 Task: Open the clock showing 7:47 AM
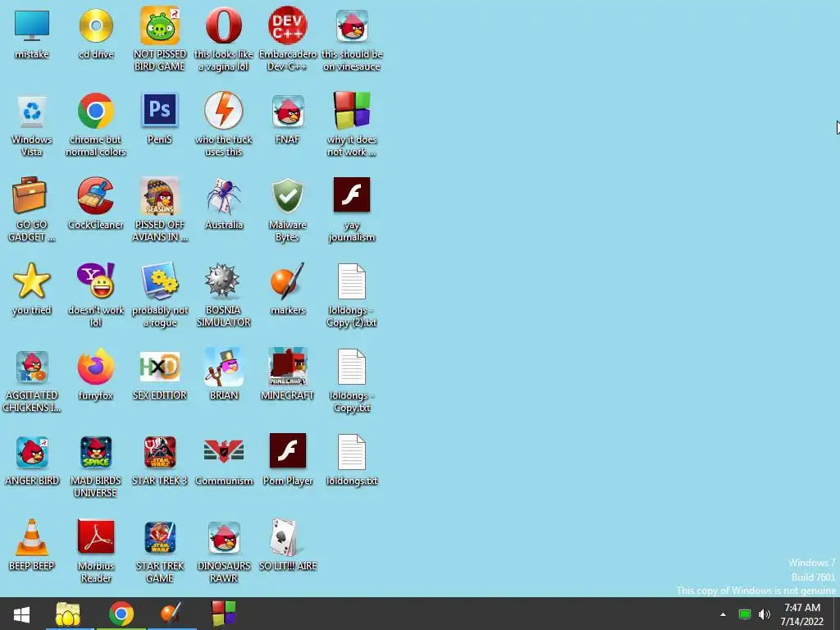pos(802,614)
